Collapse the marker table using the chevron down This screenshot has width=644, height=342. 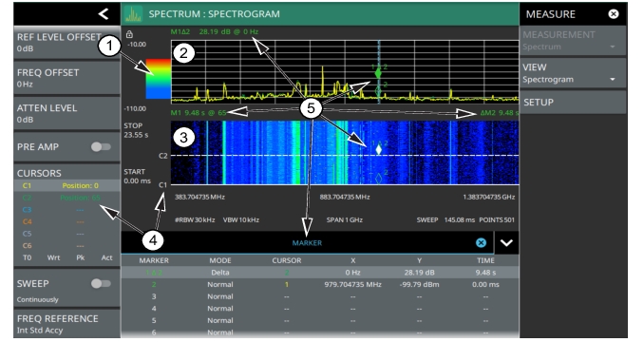pyautogui.click(x=506, y=242)
